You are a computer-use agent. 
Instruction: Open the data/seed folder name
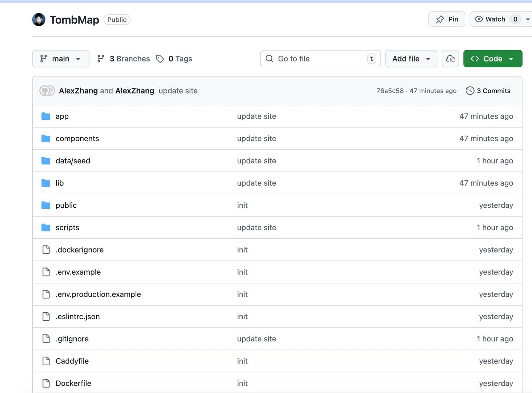click(x=73, y=160)
